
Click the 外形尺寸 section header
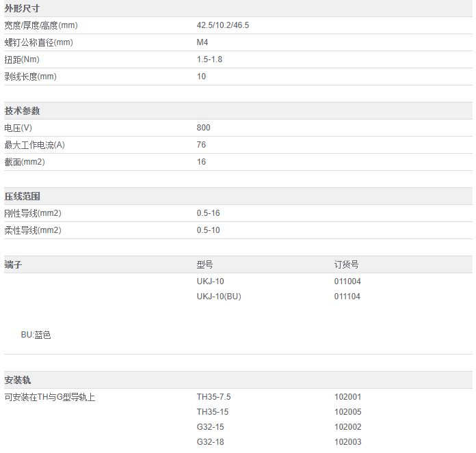(22, 8)
